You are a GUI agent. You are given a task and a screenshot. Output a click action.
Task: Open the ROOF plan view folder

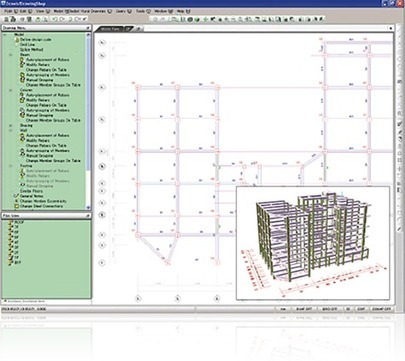tap(11, 223)
